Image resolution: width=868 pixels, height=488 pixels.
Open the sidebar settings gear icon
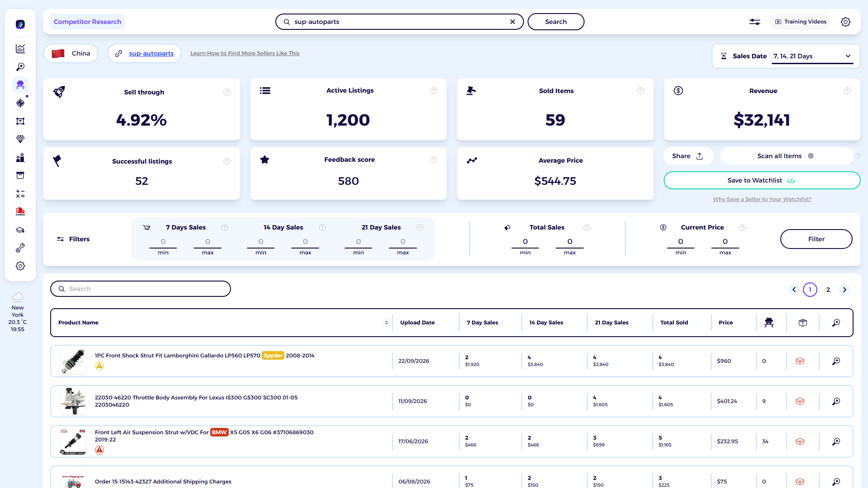click(x=20, y=266)
